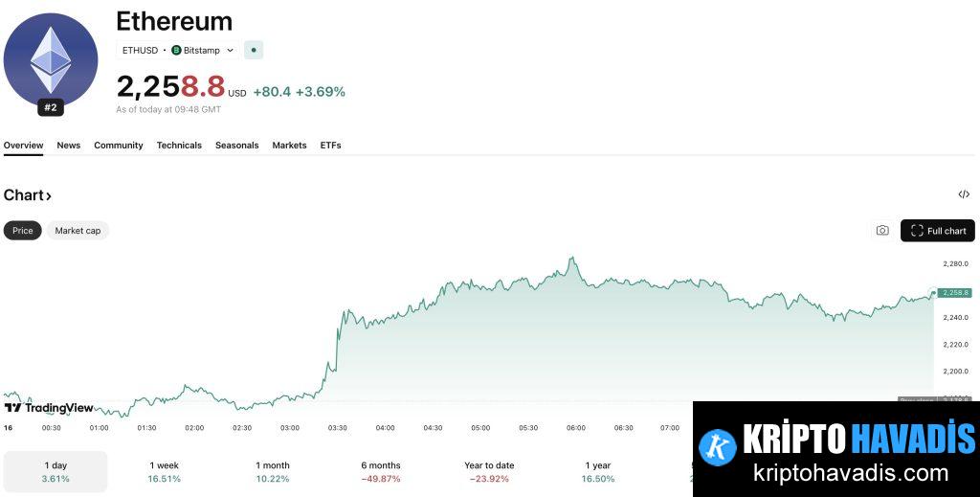Select the Market cap chart toggle
The image size is (980, 497).
[78, 231]
